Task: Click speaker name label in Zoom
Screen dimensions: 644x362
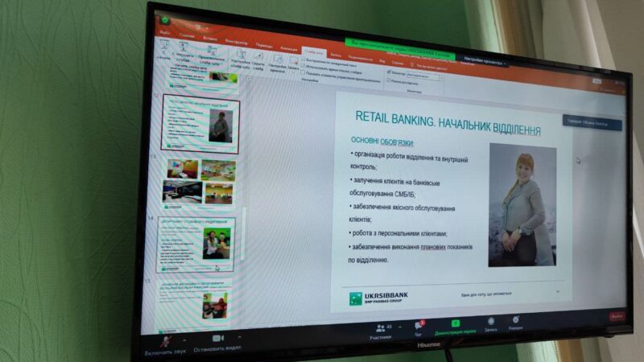Action: coord(592,123)
